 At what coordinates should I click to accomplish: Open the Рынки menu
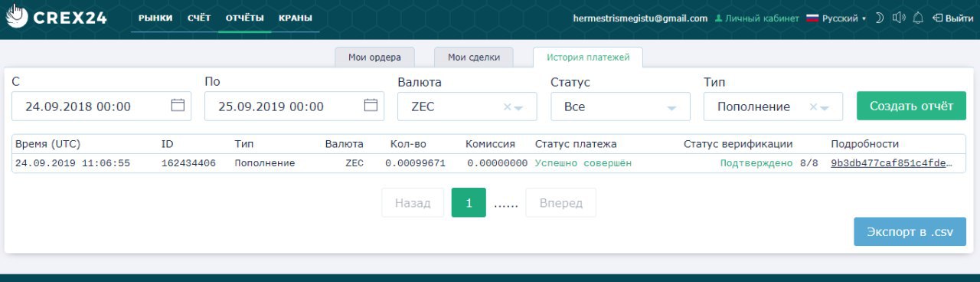[x=155, y=18]
